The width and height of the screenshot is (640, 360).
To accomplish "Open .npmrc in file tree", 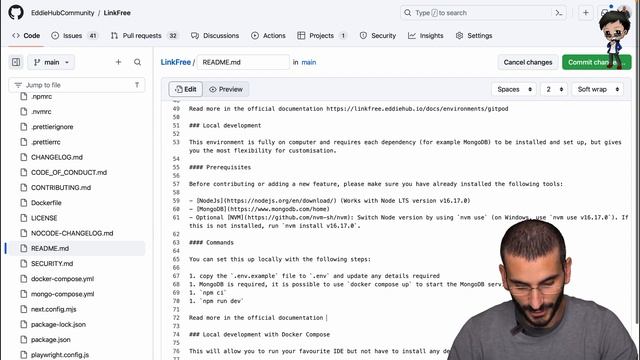I will [x=41, y=96].
